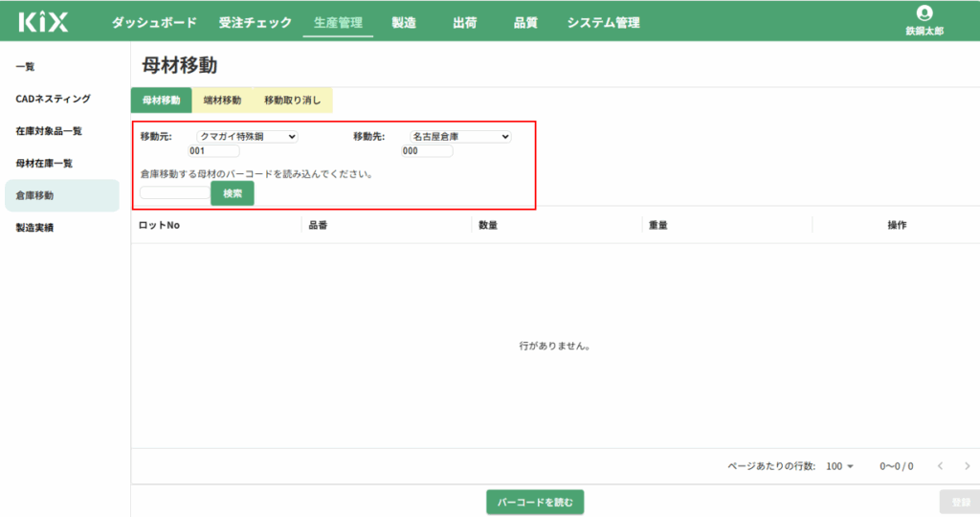
Task: Expand the 移動先 destination dropdown
Action: click(460, 137)
